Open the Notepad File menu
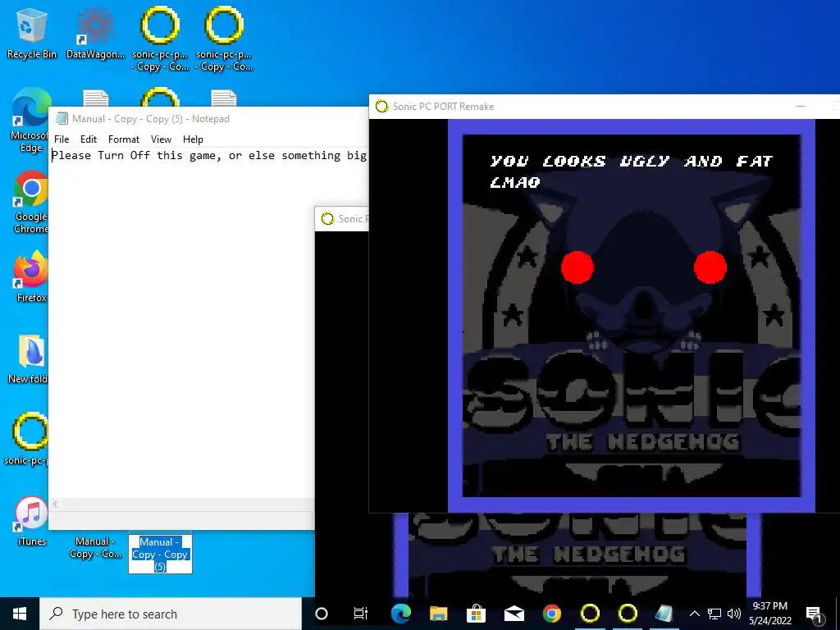The width and height of the screenshot is (840, 630). pyautogui.click(x=62, y=139)
